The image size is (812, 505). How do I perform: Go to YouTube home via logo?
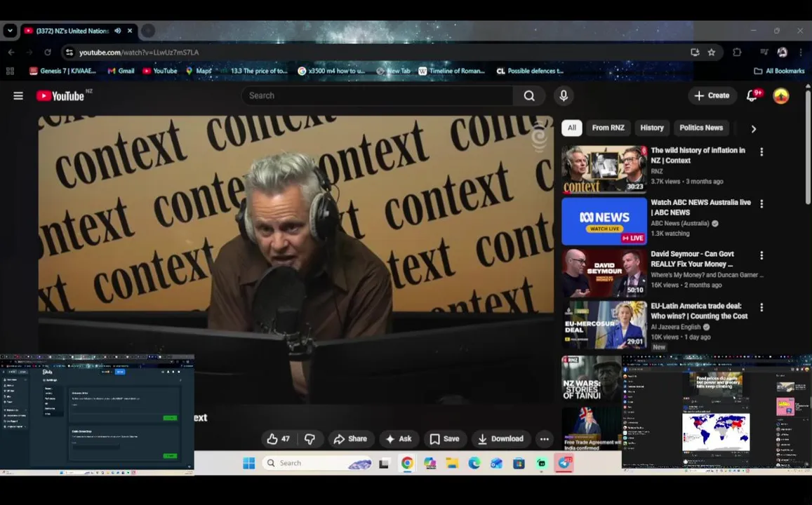click(x=60, y=95)
